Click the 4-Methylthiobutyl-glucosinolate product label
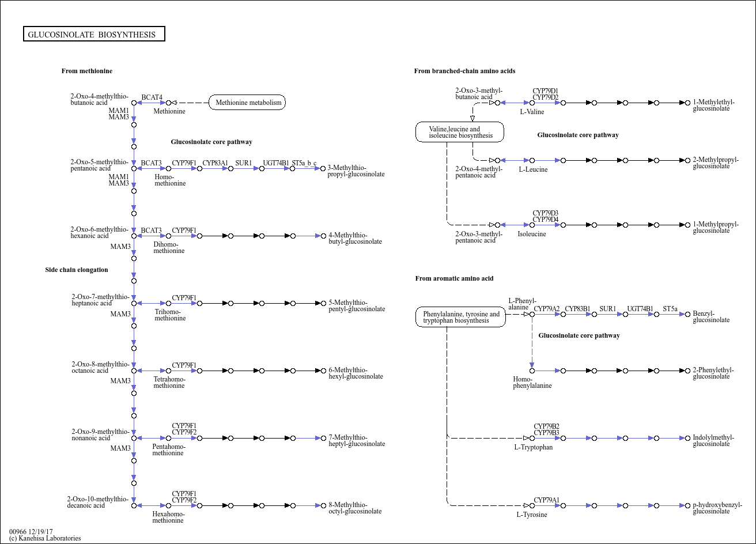Image resolution: width=756 pixels, height=544 pixels. pyautogui.click(x=355, y=238)
